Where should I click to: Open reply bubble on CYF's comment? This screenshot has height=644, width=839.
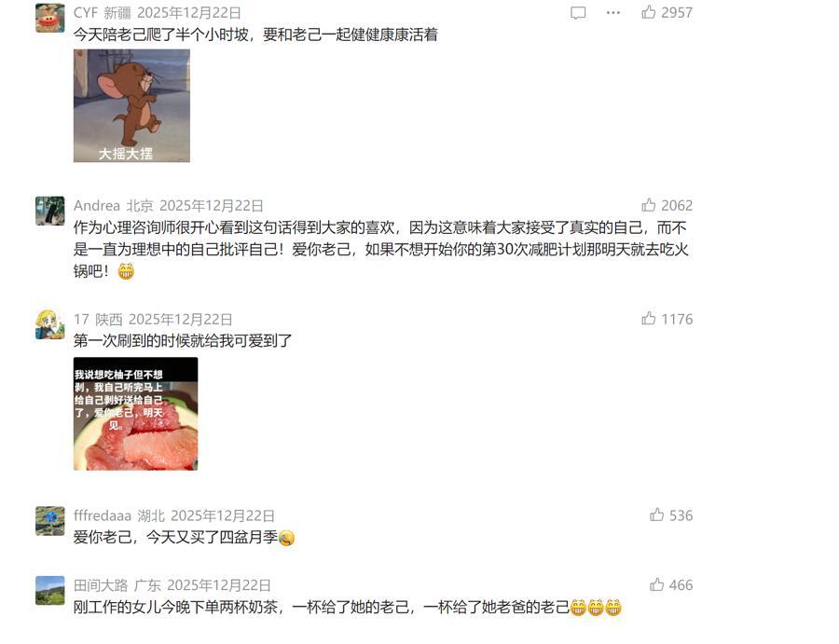tap(578, 12)
